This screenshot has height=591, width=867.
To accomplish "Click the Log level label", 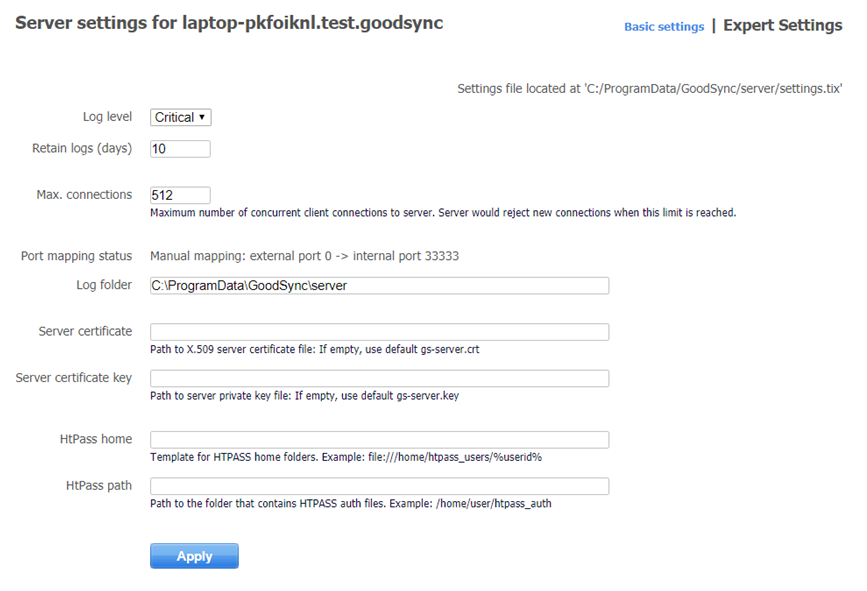I will click(107, 117).
